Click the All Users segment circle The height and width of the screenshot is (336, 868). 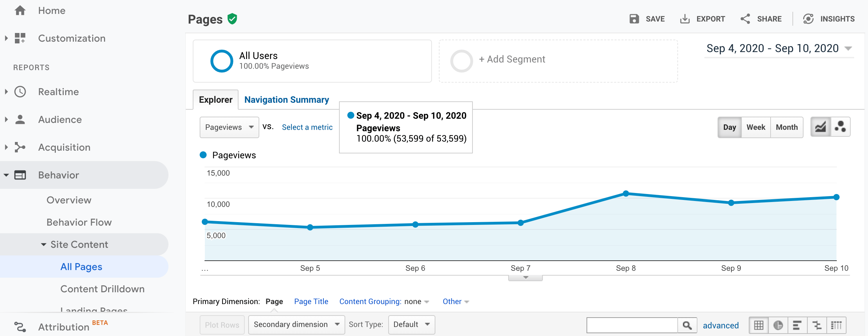[222, 61]
